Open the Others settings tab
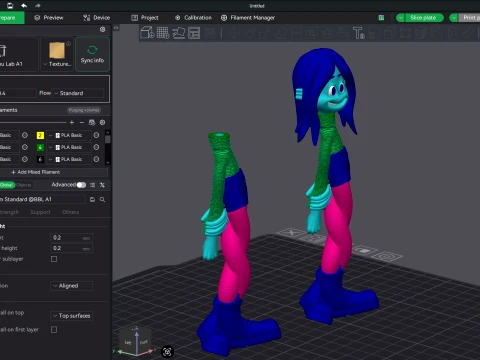The height and width of the screenshot is (360, 480). click(x=70, y=212)
